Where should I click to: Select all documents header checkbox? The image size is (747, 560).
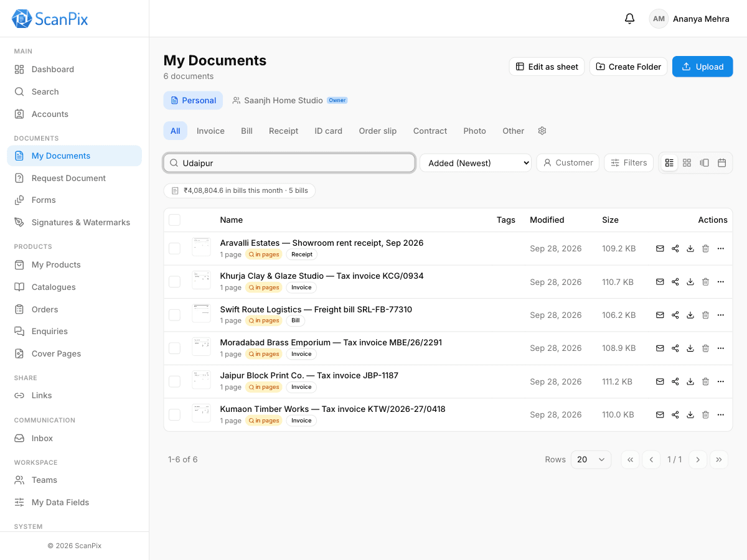[174, 220]
